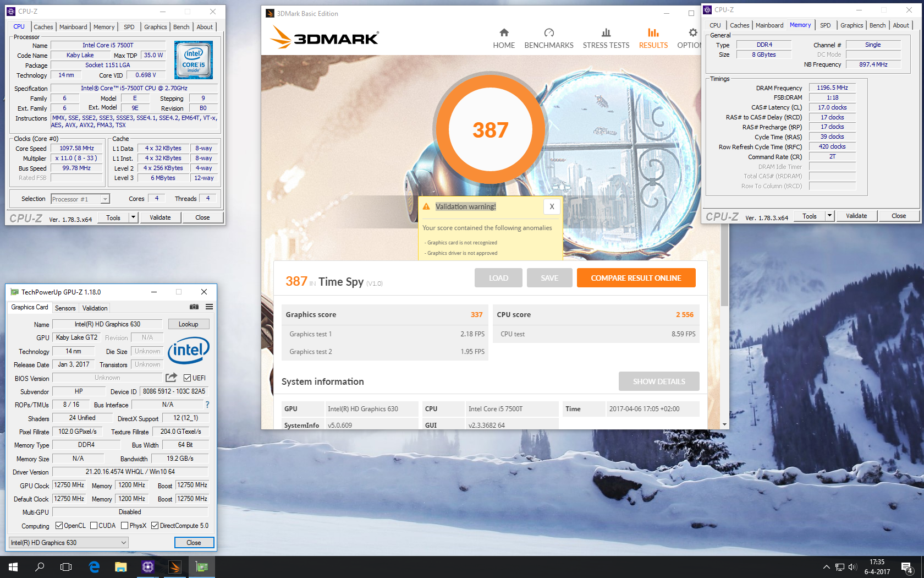The width and height of the screenshot is (924, 578).
Task: Switch to GPU-Z taskbar icon
Action: (x=202, y=567)
